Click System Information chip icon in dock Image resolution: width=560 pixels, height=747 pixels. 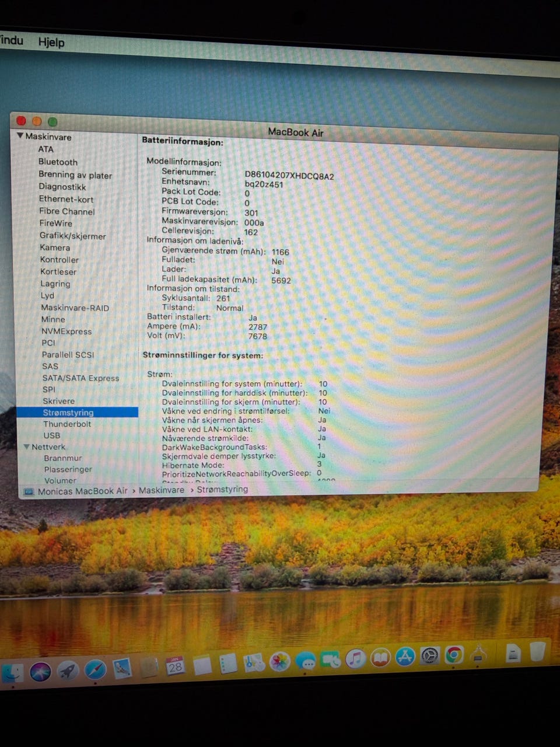(x=478, y=653)
